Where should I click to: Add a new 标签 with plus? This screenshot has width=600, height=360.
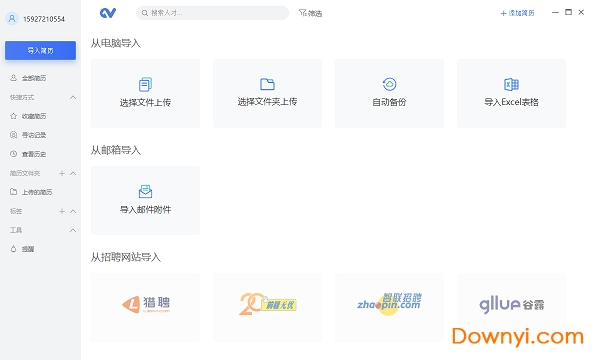tap(62, 211)
